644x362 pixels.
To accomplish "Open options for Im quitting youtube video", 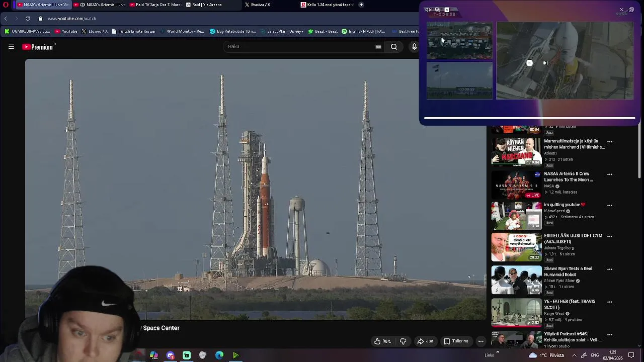I will click(x=610, y=205).
